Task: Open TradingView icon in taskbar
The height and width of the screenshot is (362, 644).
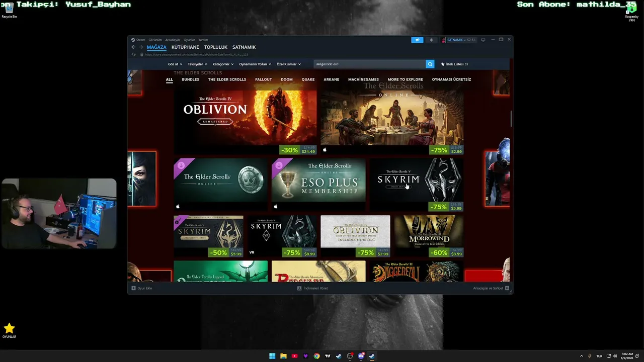Action: pos(328,356)
